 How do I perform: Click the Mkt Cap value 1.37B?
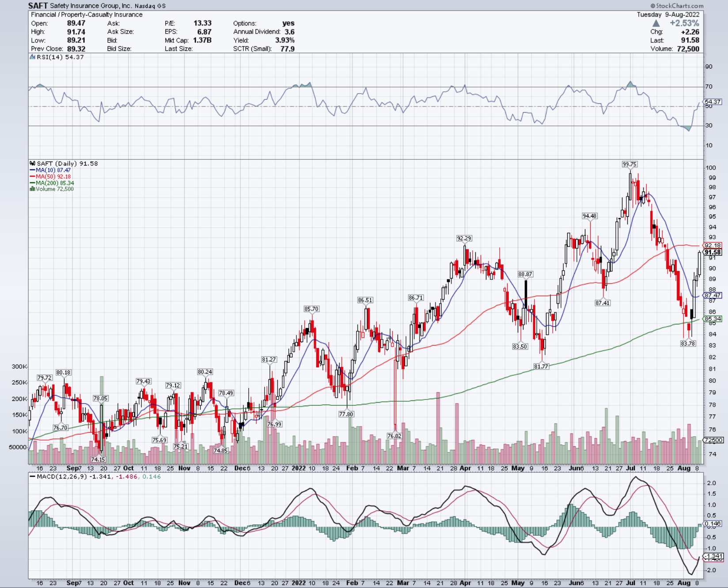[202, 40]
